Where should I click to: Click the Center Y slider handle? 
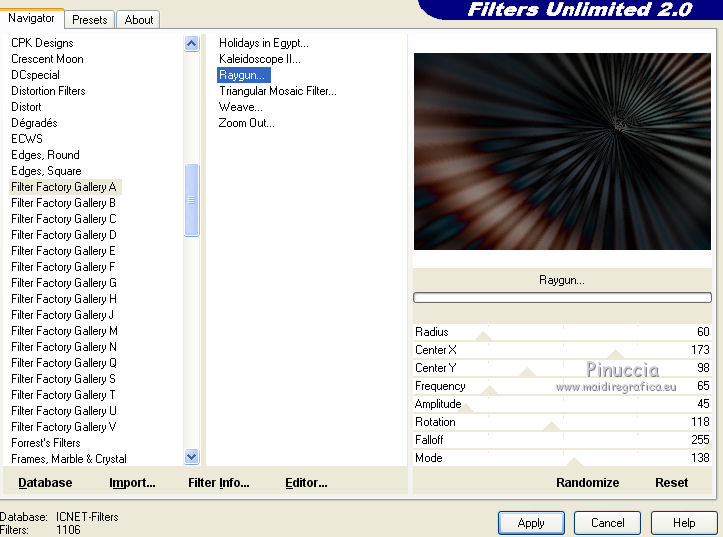tap(527, 372)
